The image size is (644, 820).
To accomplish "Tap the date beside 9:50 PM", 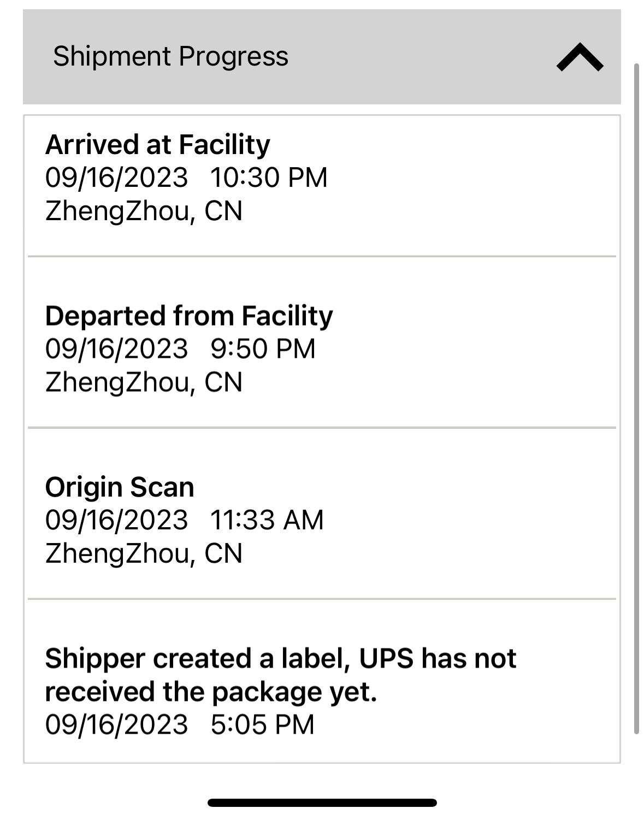I will click(116, 349).
